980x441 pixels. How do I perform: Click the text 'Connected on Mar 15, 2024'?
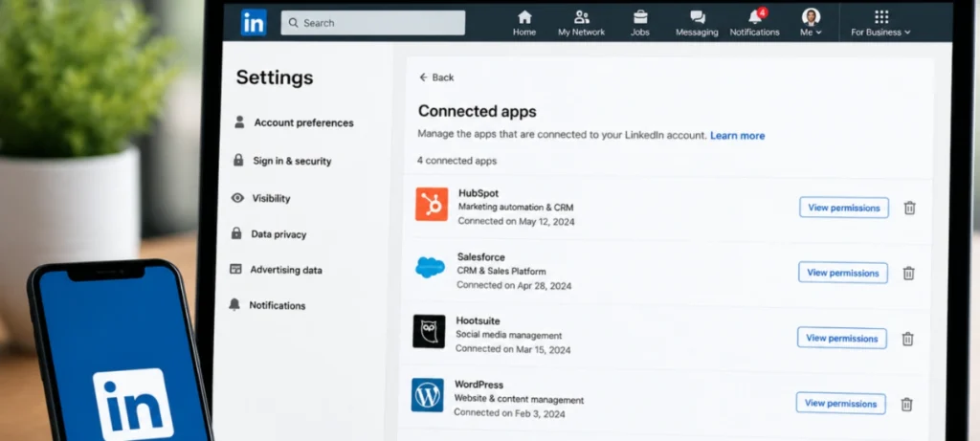pos(513,349)
